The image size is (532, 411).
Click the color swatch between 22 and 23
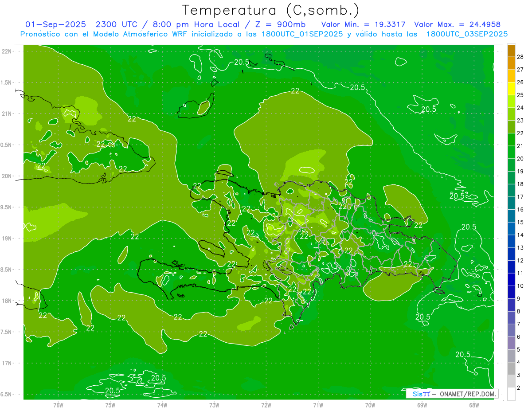pos(511,127)
